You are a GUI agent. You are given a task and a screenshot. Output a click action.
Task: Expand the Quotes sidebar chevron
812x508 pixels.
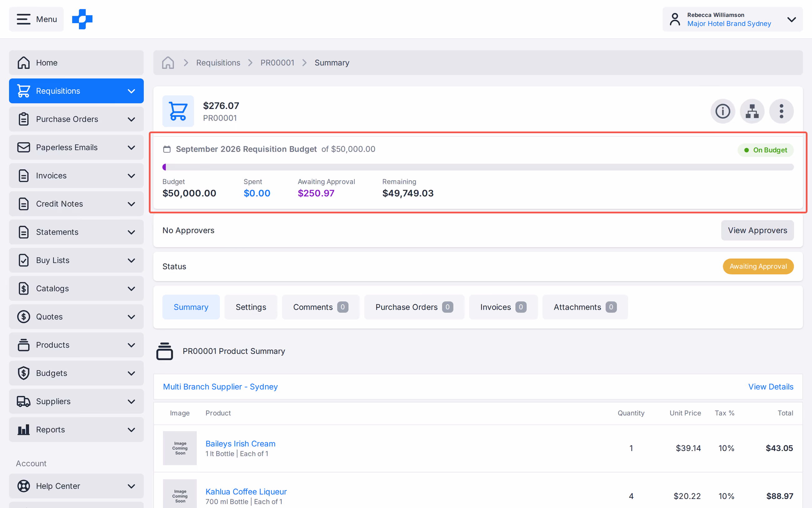131,317
